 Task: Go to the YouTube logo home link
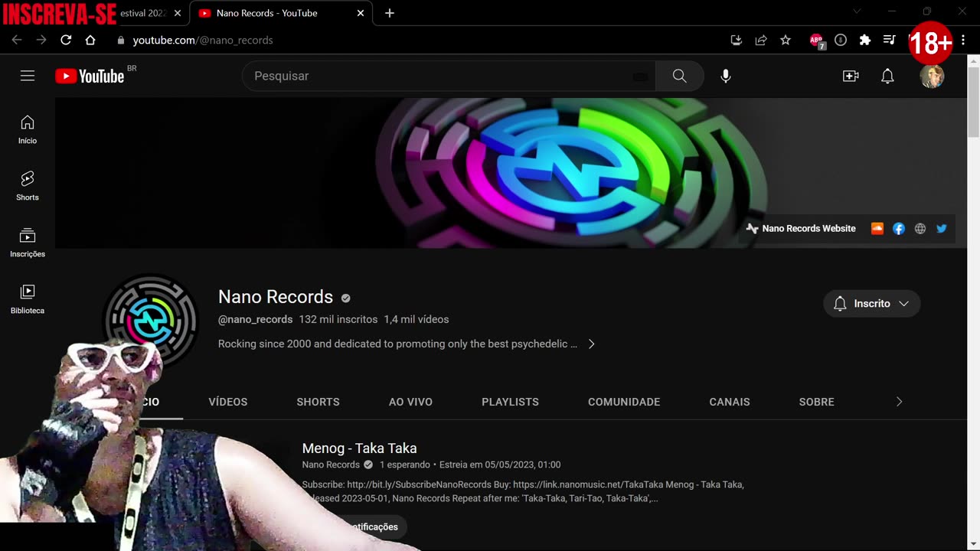tap(90, 76)
